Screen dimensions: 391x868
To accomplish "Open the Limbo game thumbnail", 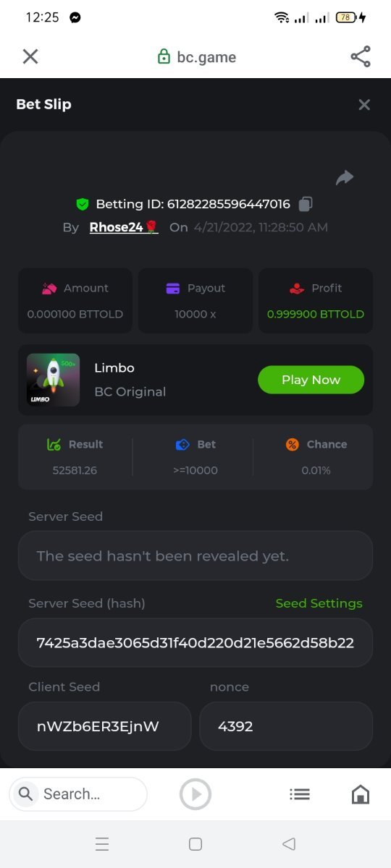I will tap(54, 380).
